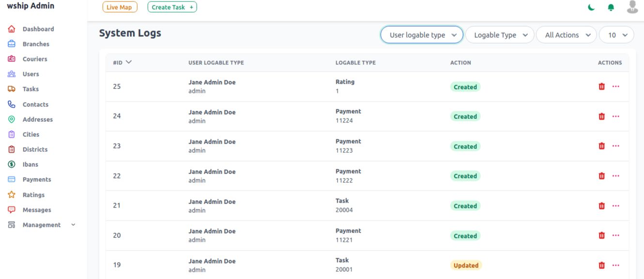The image size is (644, 279).
Task: Change the page size dropdown showing 10
Action: [x=616, y=35]
